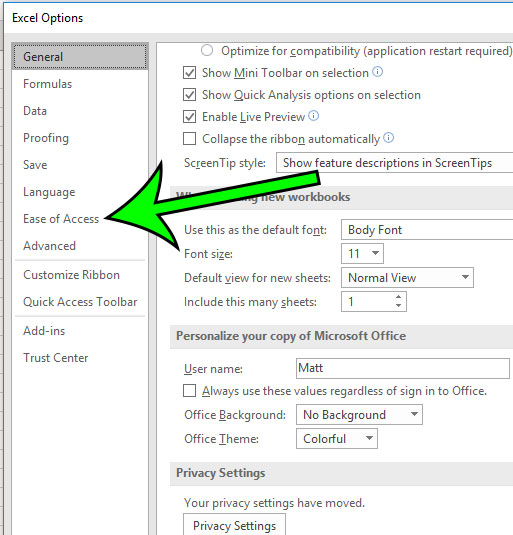Uncheck Show Mini Toolbar on selection
The height and width of the screenshot is (535, 513).
coord(189,73)
